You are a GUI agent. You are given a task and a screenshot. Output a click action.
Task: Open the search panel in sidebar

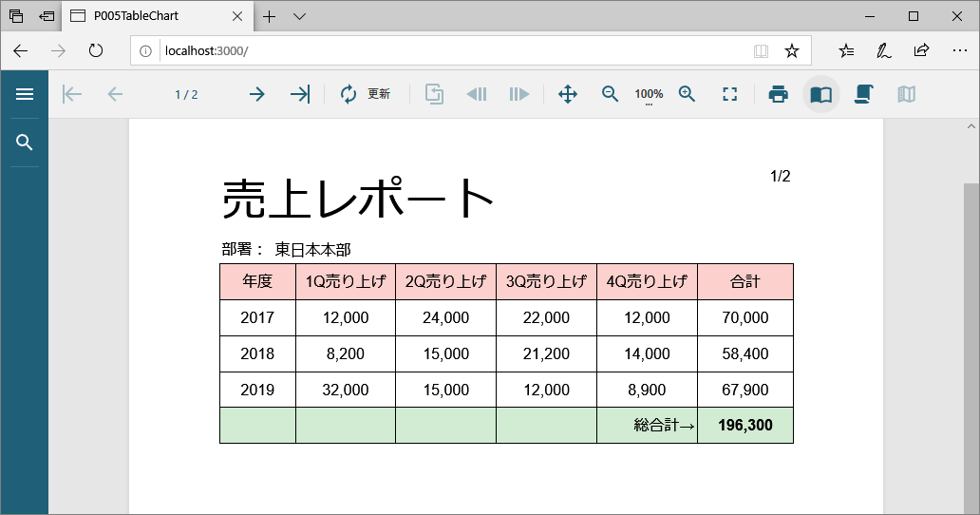[x=25, y=143]
